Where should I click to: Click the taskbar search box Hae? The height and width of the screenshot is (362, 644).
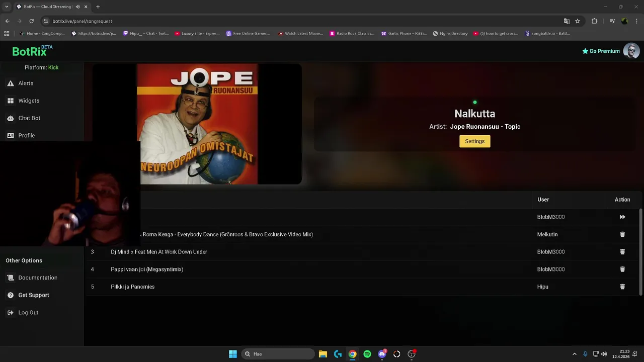click(x=278, y=354)
